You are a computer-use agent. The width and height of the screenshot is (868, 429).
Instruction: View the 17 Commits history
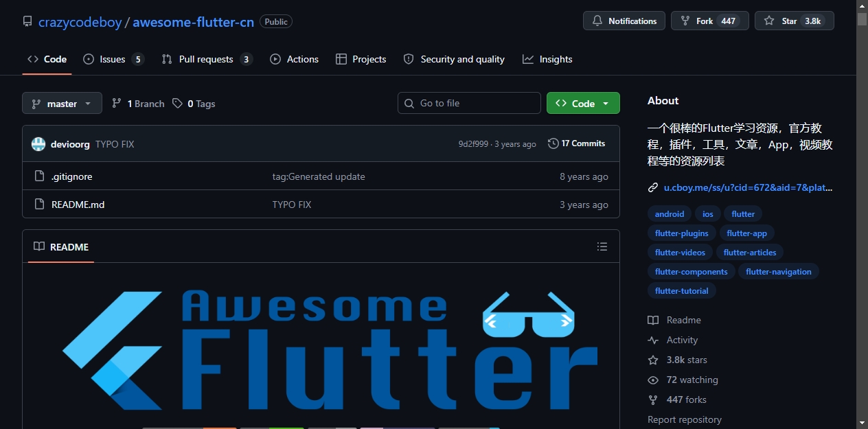[x=576, y=143]
